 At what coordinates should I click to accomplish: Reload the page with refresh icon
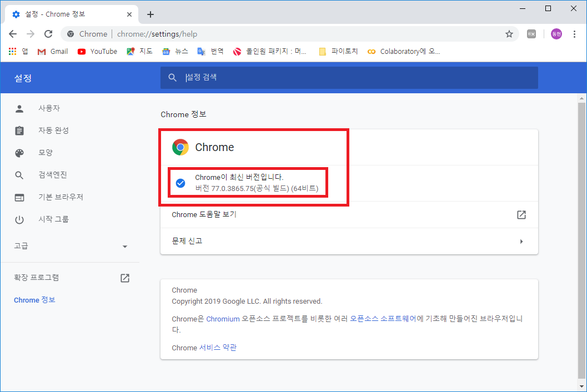[x=48, y=34]
